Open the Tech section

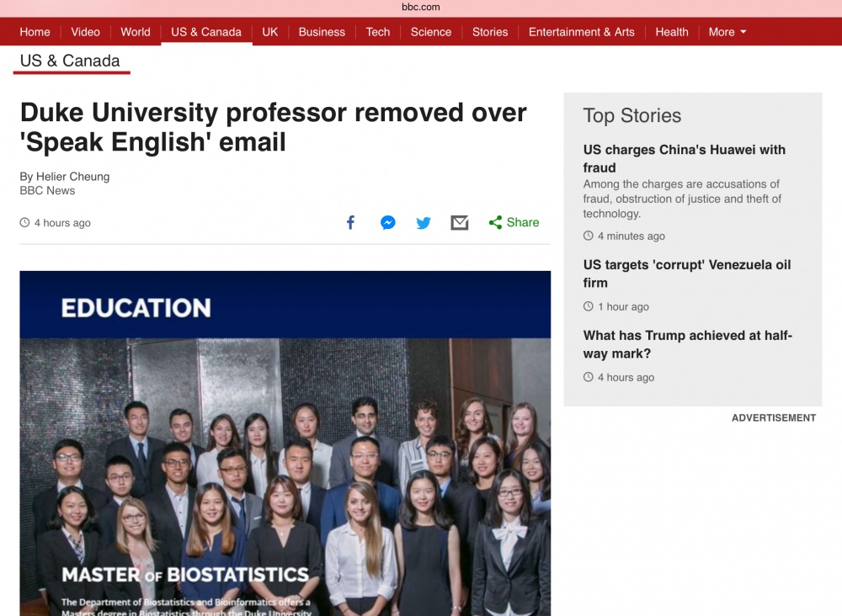378,32
